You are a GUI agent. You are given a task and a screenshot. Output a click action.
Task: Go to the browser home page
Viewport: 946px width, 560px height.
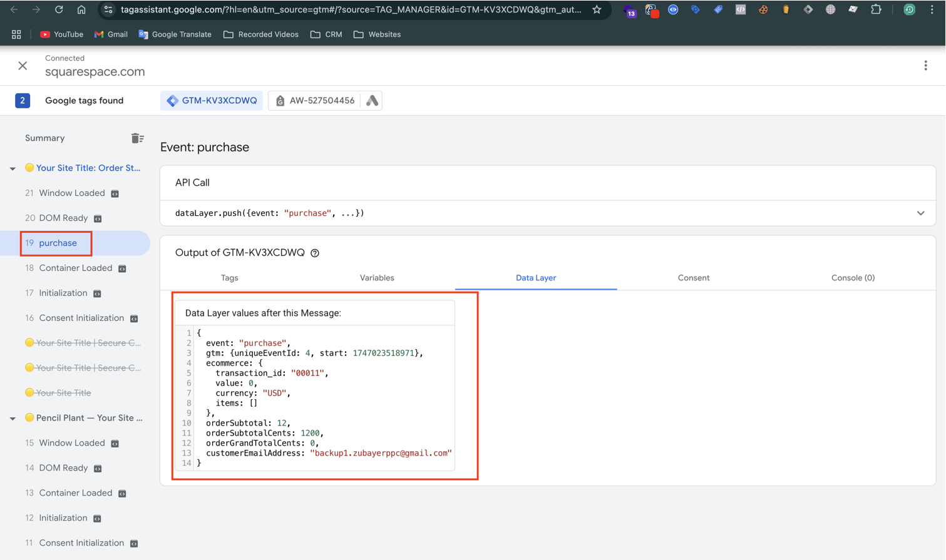(81, 10)
